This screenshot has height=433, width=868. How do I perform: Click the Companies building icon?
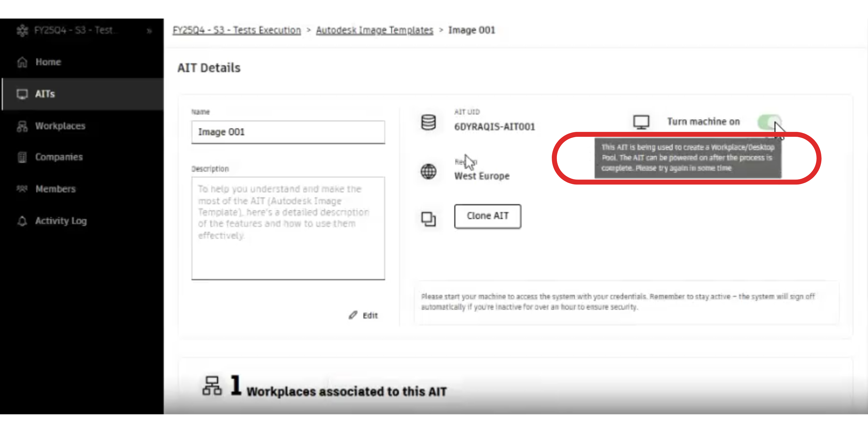click(x=22, y=157)
